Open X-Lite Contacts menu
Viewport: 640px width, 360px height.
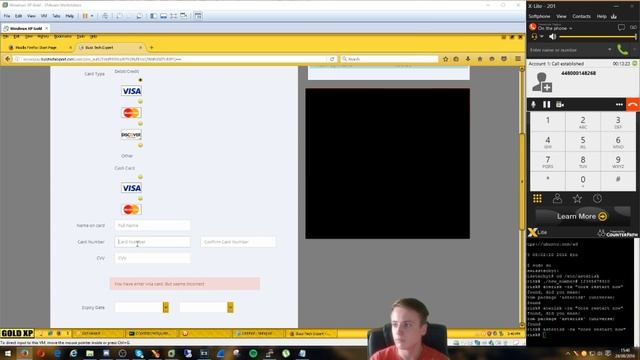(x=581, y=16)
